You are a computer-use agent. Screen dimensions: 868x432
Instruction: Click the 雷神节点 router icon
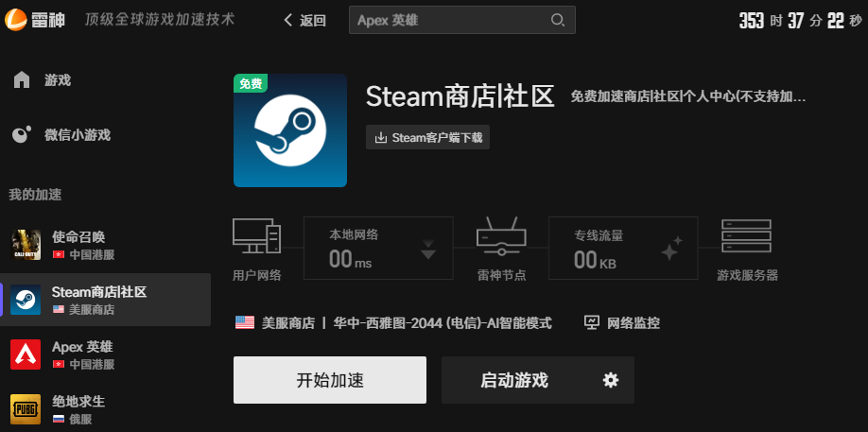click(501, 236)
